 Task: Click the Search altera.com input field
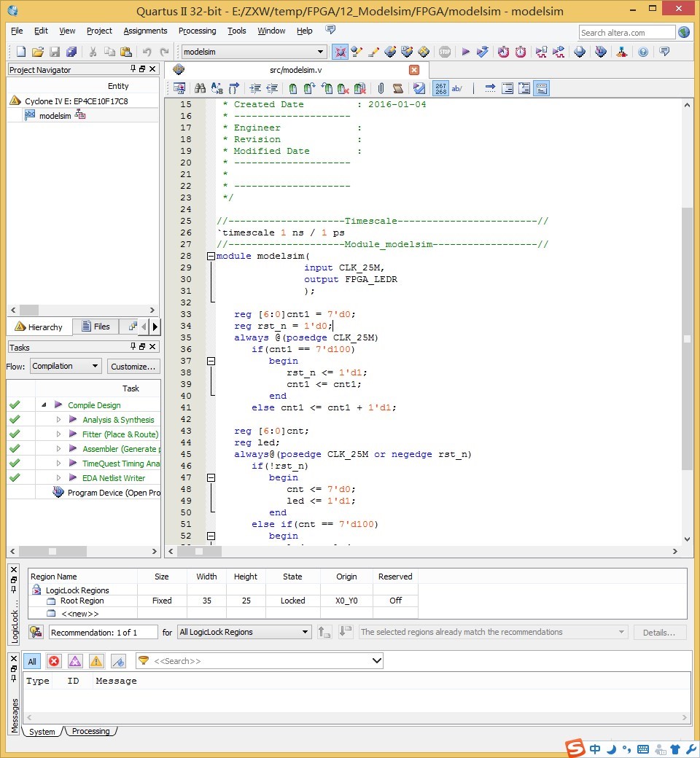tap(627, 32)
